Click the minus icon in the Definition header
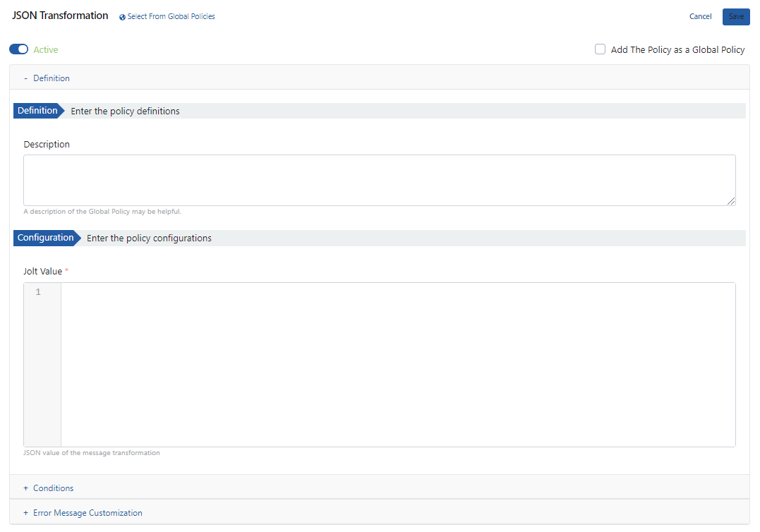This screenshot has width=760, height=532. (25, 78)
